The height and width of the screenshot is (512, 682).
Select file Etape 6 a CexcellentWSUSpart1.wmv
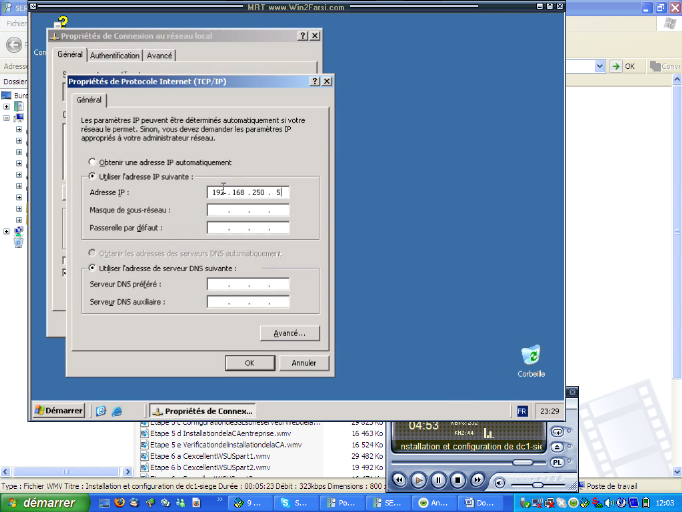click(210, 456)
